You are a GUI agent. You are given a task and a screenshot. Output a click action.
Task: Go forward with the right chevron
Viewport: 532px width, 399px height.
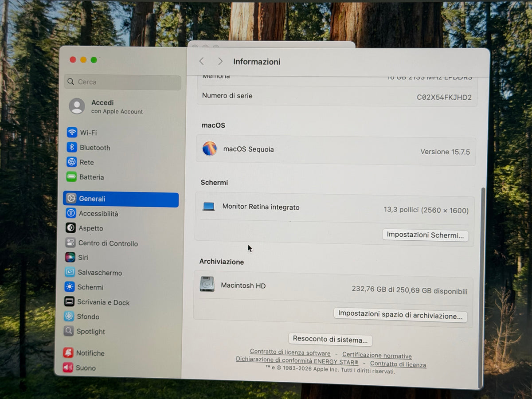[x=220, y=61]
